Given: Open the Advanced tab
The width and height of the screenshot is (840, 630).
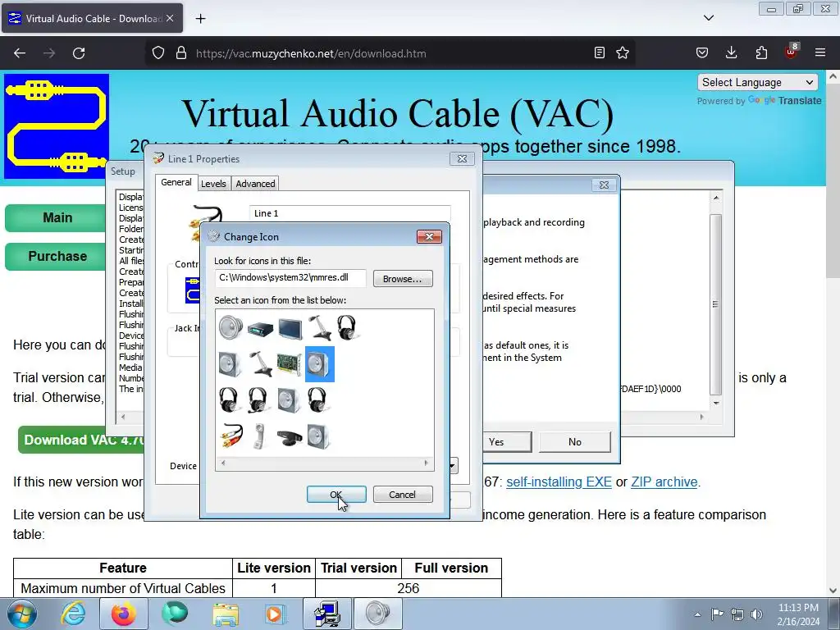Looking at the screenshot, I should point(256,184).
